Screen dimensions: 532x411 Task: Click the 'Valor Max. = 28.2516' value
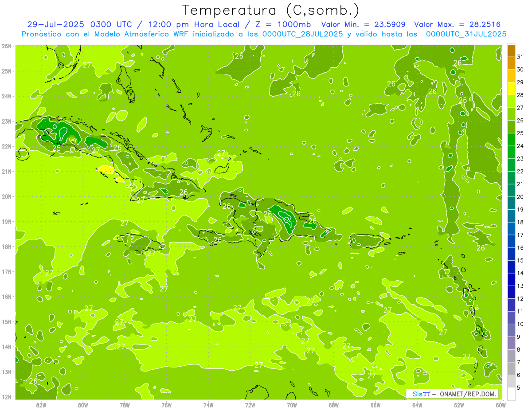458,24
